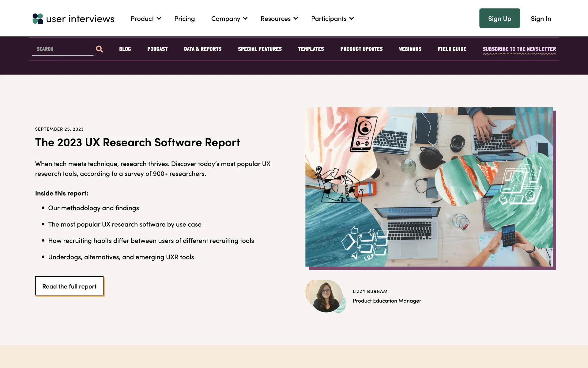Go to the Pricing page
This screenshot has width=588, height=368.
point(184,19)
